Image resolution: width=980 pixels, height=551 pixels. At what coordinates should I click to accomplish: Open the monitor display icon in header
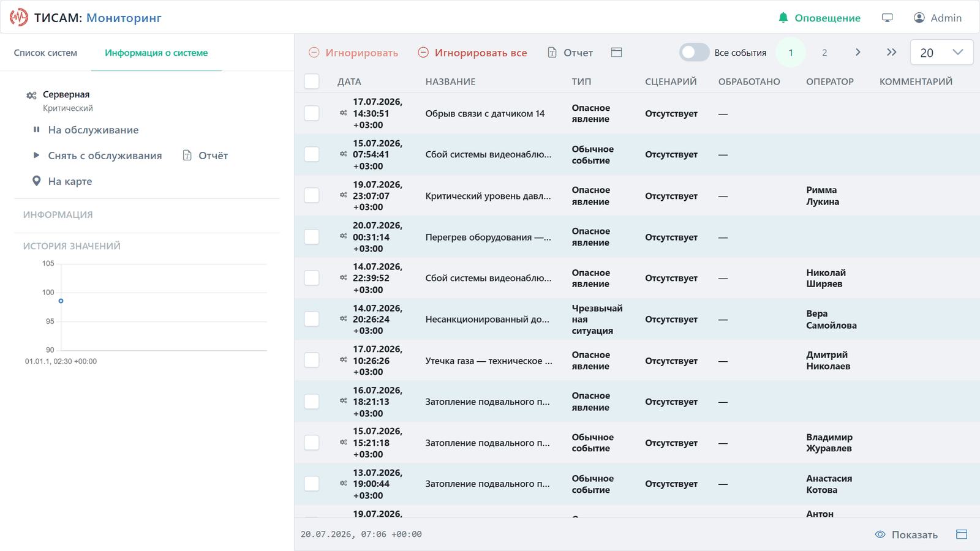[887, 18]
